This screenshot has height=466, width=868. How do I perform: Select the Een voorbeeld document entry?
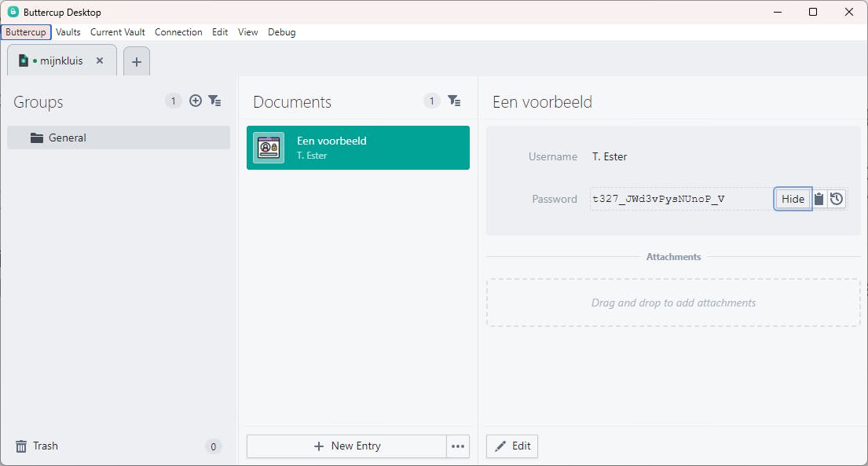[358, 148]
